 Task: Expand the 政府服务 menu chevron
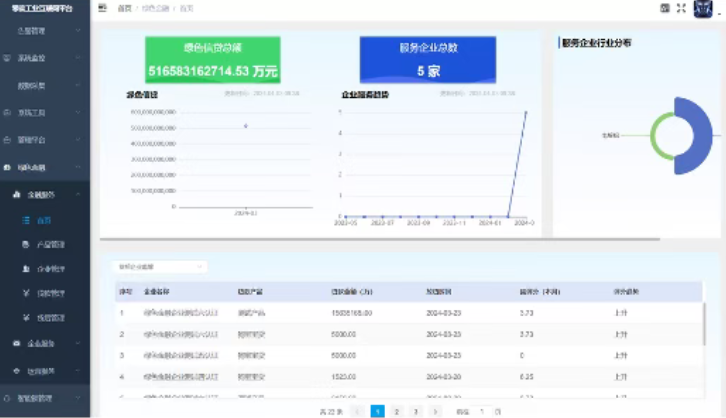pos(78,371)
